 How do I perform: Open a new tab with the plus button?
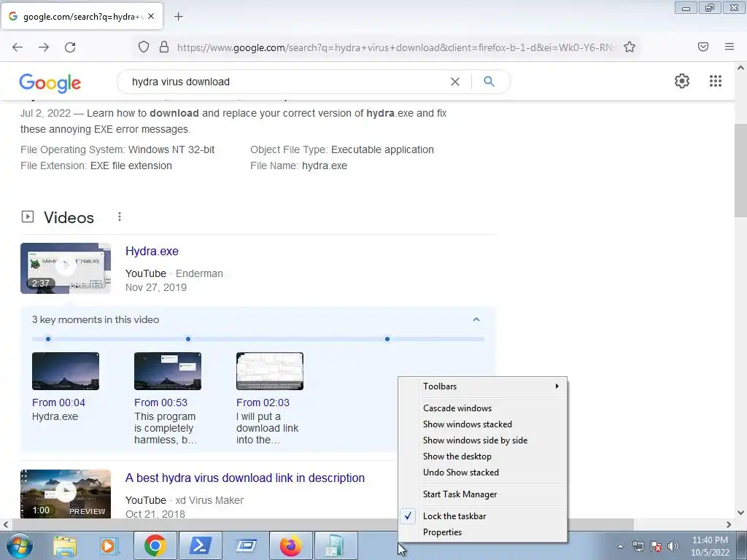tap(178, 17)
